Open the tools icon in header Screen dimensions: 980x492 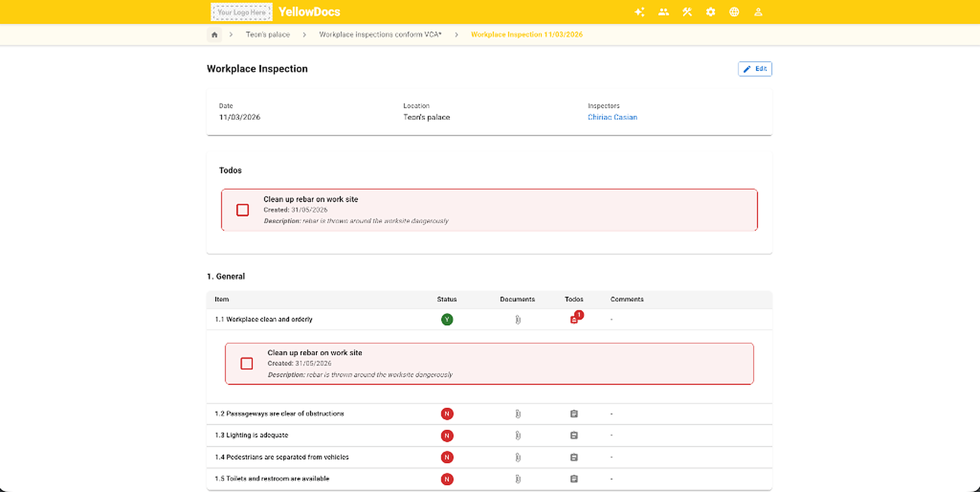point(687,12)
